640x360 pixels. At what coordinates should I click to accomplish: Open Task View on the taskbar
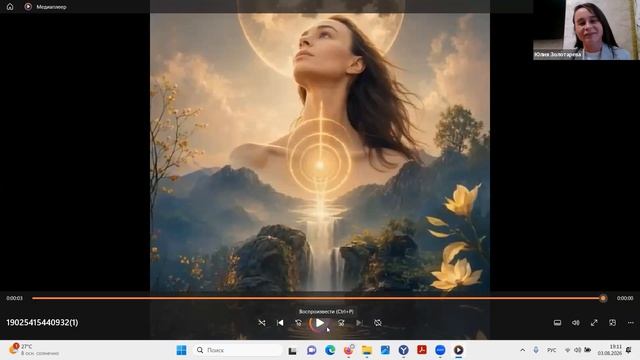(x=292, y=350)
